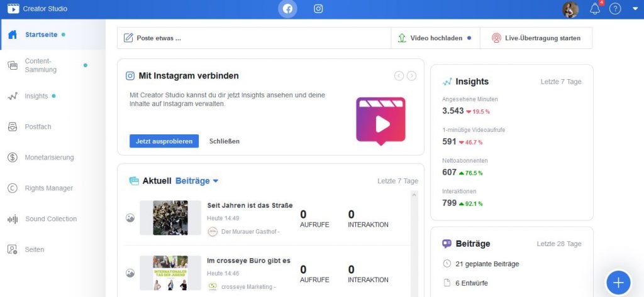The width and height of the screenshot is (644, 297).
Task: Click the Aktuell section icon
Action: 134,181
